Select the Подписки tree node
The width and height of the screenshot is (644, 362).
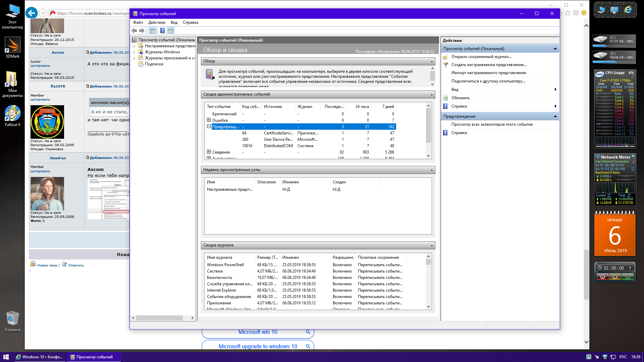click(154, 64)
